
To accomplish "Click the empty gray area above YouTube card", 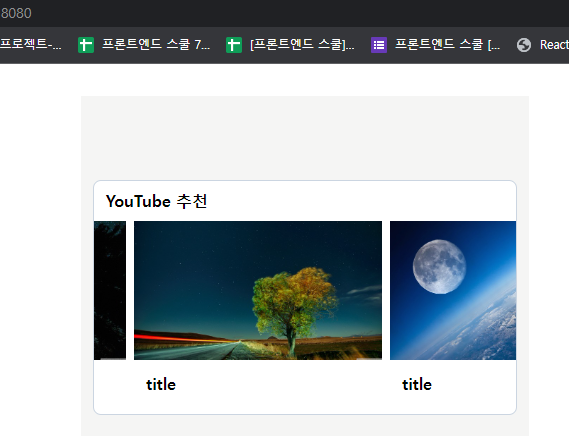I will [305, 138].
